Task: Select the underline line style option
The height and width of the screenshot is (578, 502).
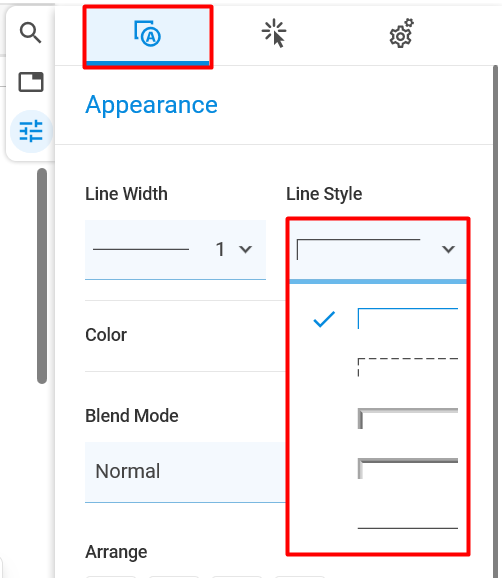Action: (x=408, y=525)
